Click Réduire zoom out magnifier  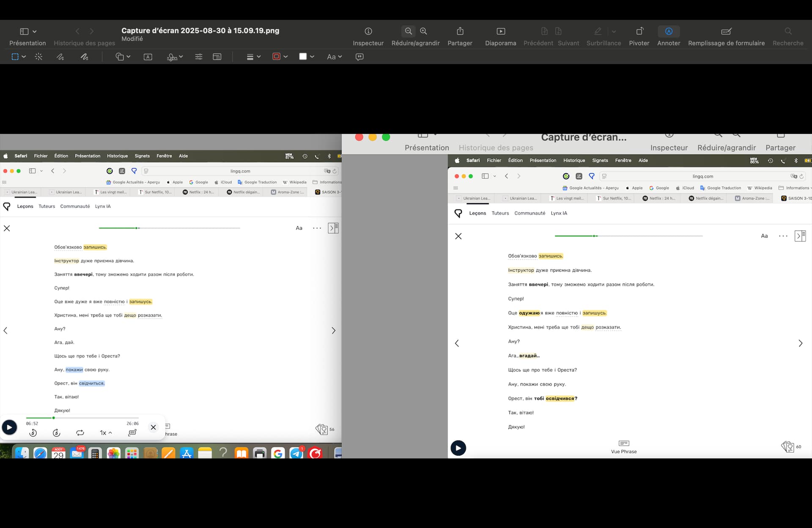click(x=408, y=31)
